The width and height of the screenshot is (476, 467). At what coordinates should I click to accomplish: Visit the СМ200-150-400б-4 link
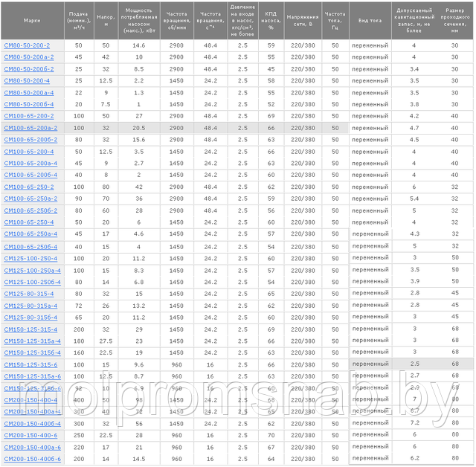click(33, 424)
